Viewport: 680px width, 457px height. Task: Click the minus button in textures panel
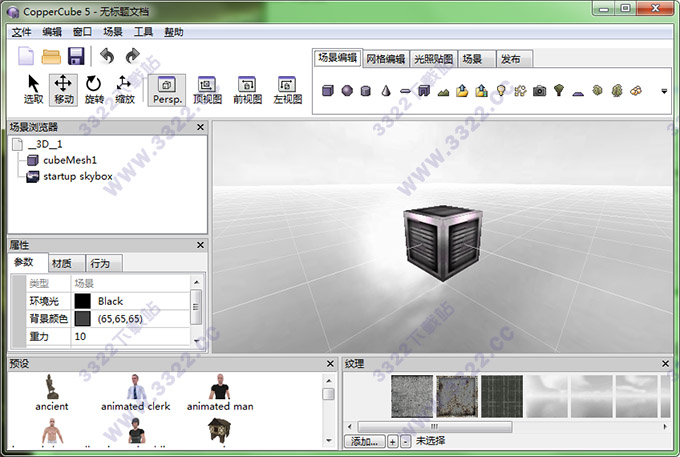coord(405,441)
